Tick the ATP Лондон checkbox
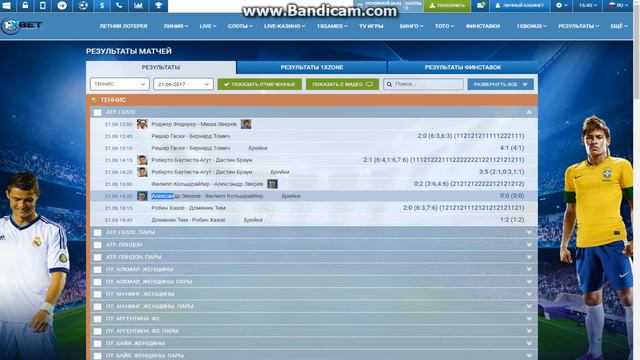Viewport: 640px width, 360px height. pos(97,245)
